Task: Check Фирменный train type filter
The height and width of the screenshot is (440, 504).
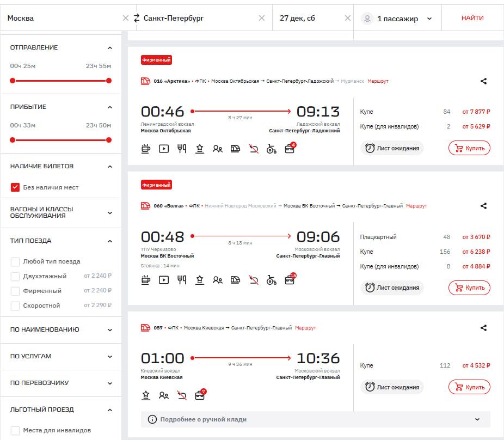Action: [15, 291]
